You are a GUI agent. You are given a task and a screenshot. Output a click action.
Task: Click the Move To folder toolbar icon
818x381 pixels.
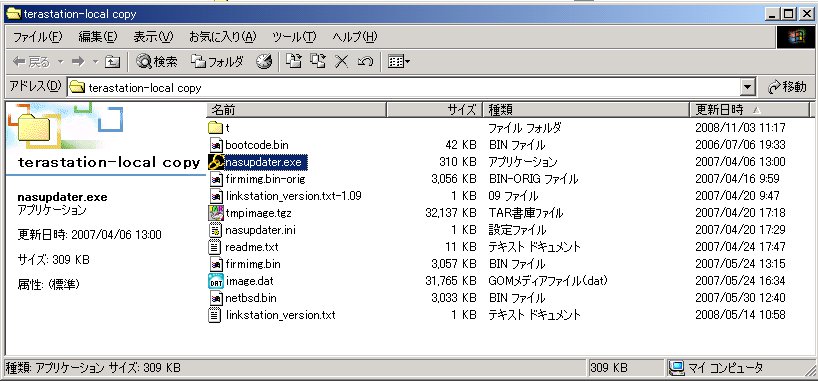[294, 62]
